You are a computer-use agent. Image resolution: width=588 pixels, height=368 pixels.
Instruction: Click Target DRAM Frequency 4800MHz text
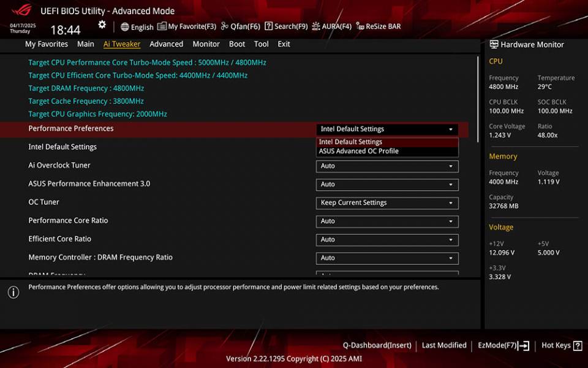point(86,88)
